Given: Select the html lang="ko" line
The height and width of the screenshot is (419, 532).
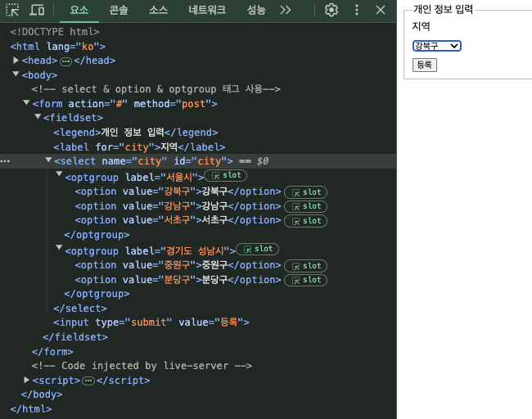Looking at the screenshot, I should (x=57, y=46).
